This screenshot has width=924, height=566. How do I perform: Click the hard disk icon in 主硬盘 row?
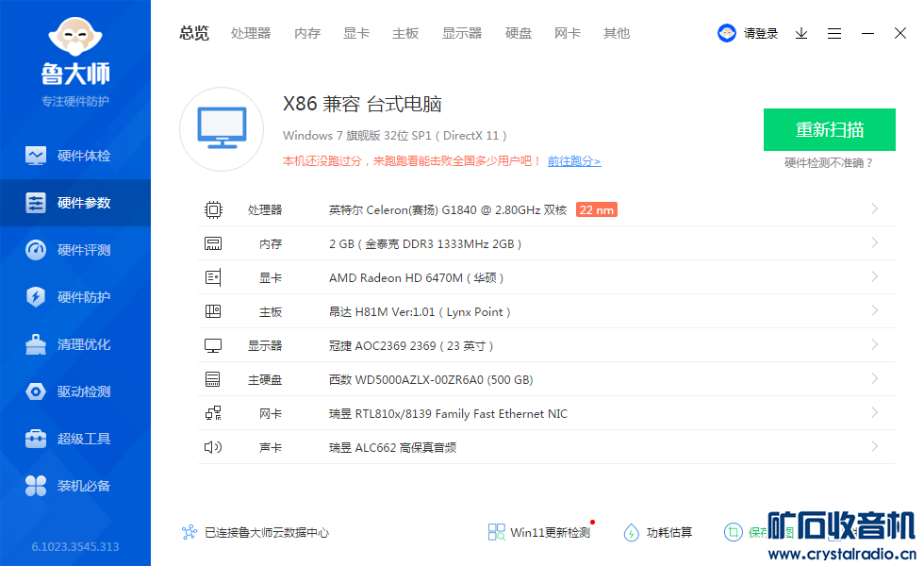pos(213,379)
